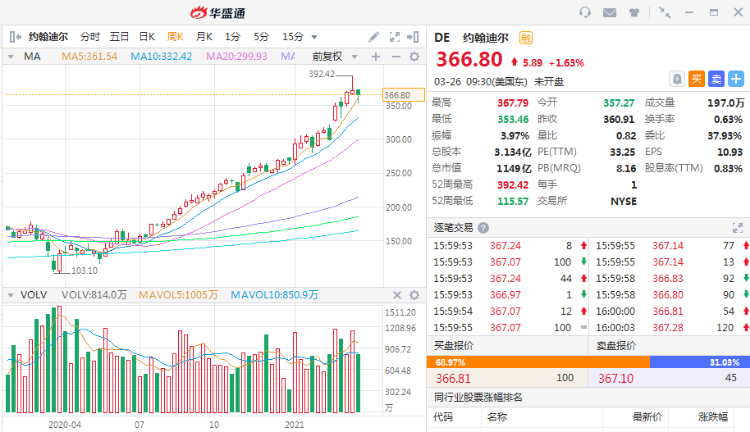Click MAVOL5:1005万 label
Screen dimensions: 750x432
(178, 295)
